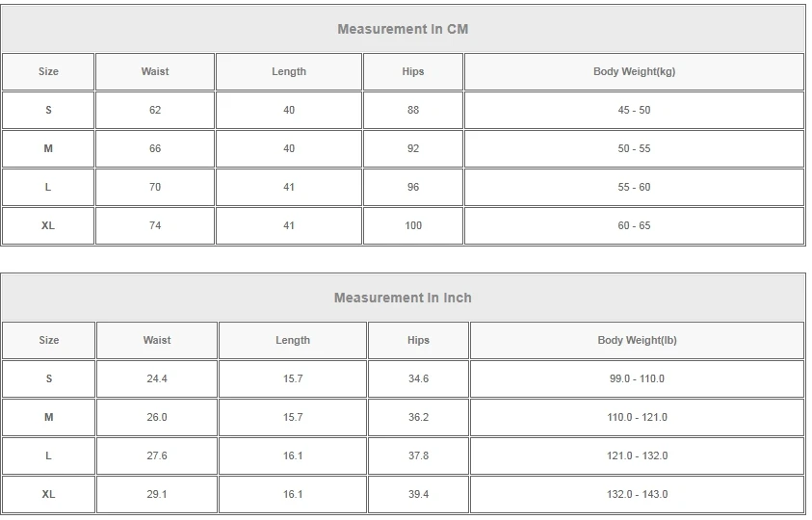This screenshot has height=520, width=812.
Task: Select the XL size cell in the Inch table
Action: click(49, 495)
